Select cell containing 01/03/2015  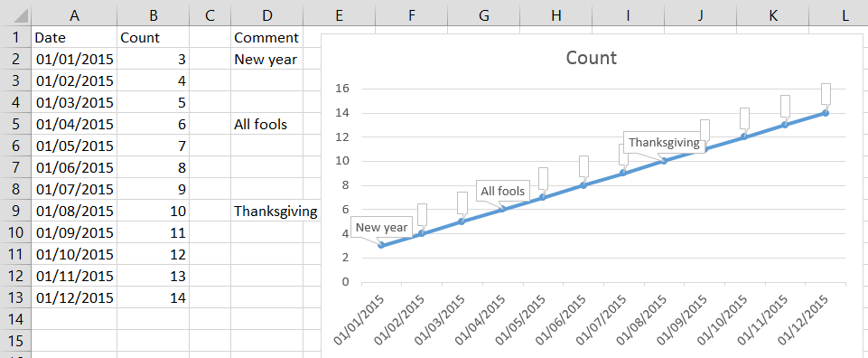point(74,102)
